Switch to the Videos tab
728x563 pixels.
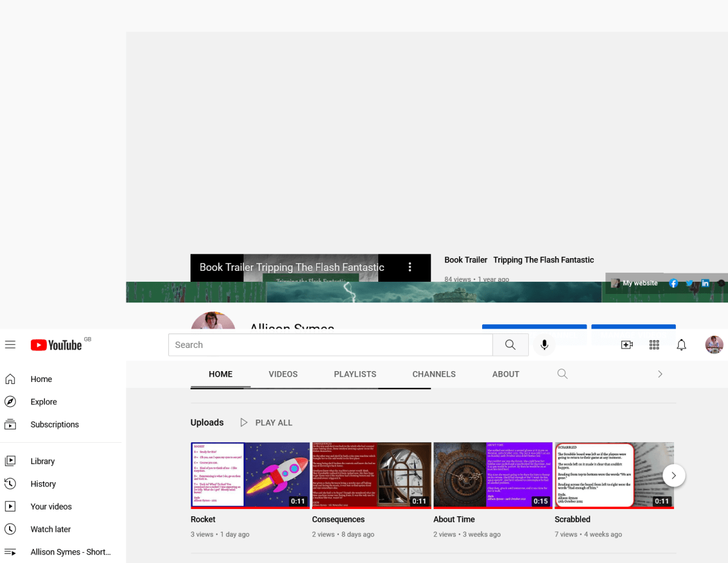[x=283, y=374]
